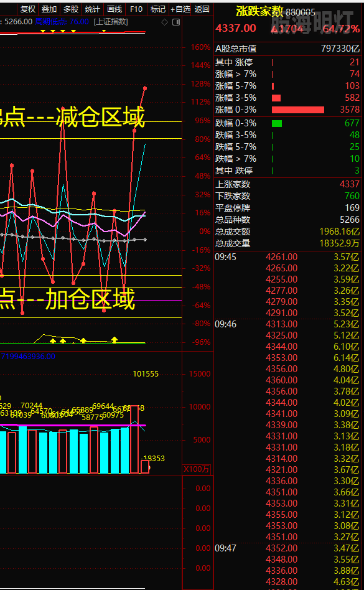Click the tick row with 4348.00
This screenshot has height=590, width=364.
(x=287, y=560)
